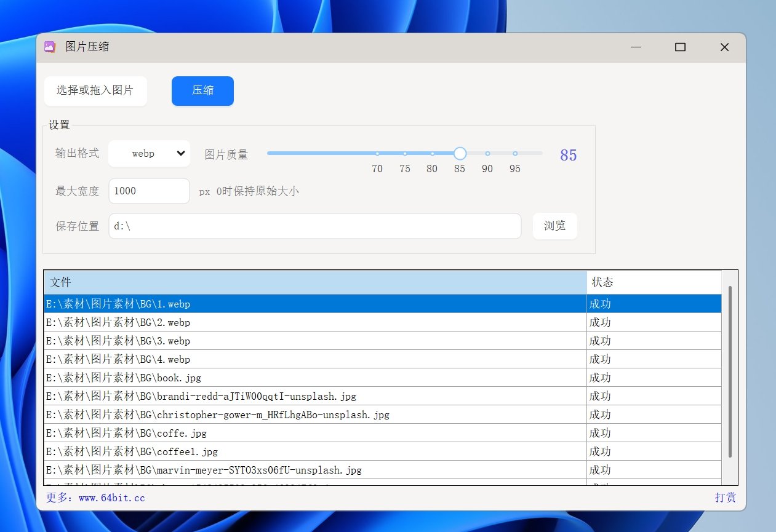Click the 状态 column header
776x532 pixels.
click(x=654, y=282)
